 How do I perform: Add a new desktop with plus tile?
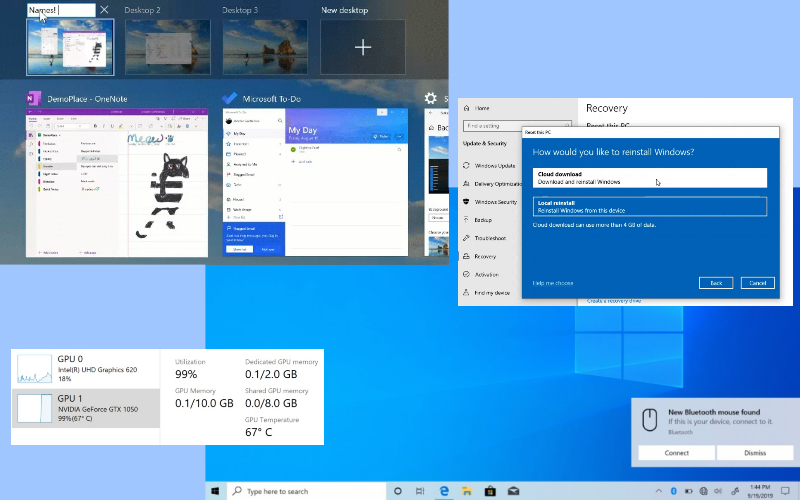pos(363,47)
